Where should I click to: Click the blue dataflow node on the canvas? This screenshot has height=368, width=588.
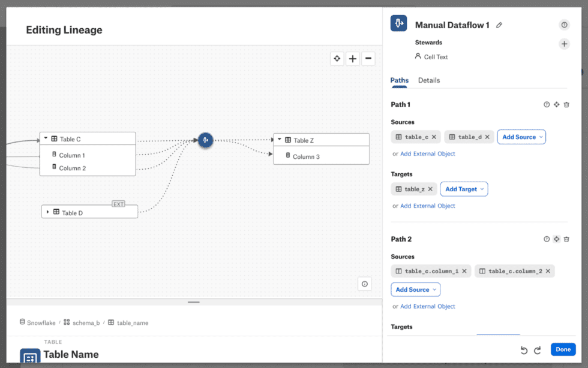(x=206, y=140)
